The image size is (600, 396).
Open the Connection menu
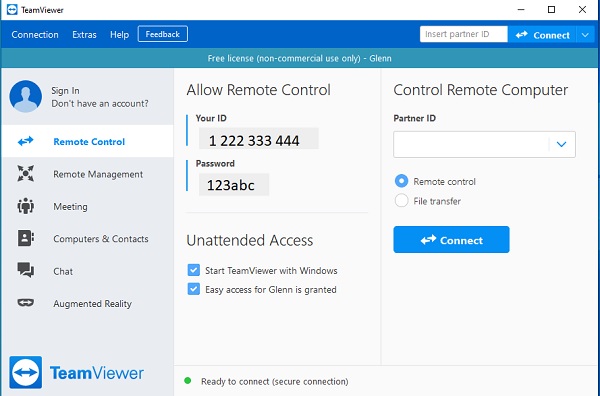pos(35,35)
